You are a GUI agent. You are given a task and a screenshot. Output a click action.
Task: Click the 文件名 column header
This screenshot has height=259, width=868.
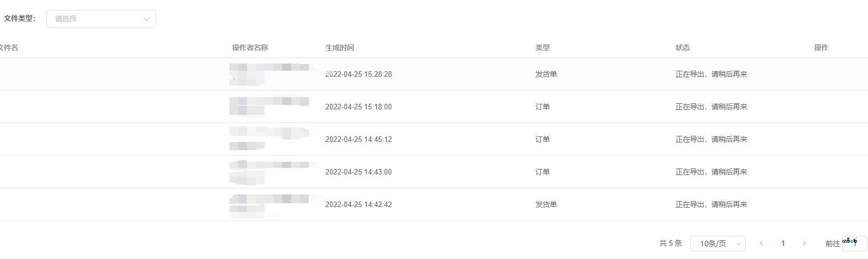[x=9, y=47]
